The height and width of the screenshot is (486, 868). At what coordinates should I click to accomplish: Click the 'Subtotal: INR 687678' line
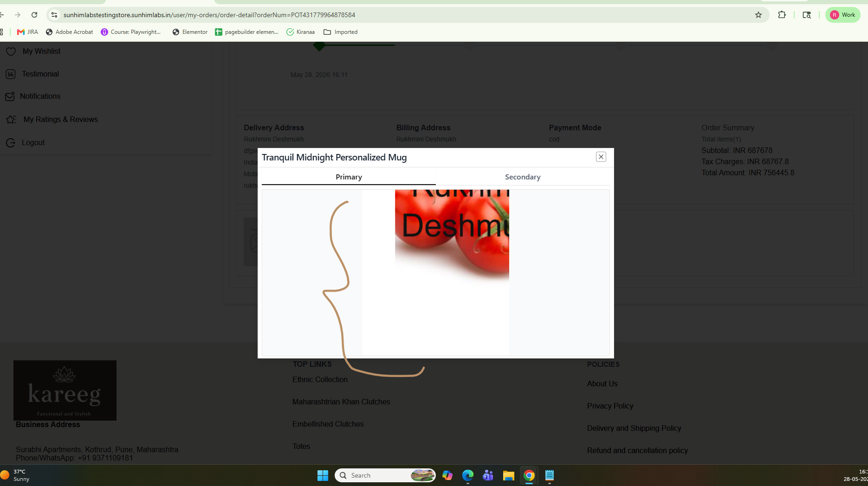(x=737, y=150)
